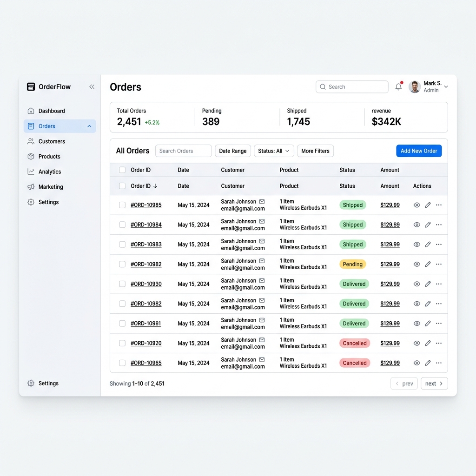This screenshot has width=476, height=476.
Task: Click the Add New Order button
Action: (x=418, y=151)
